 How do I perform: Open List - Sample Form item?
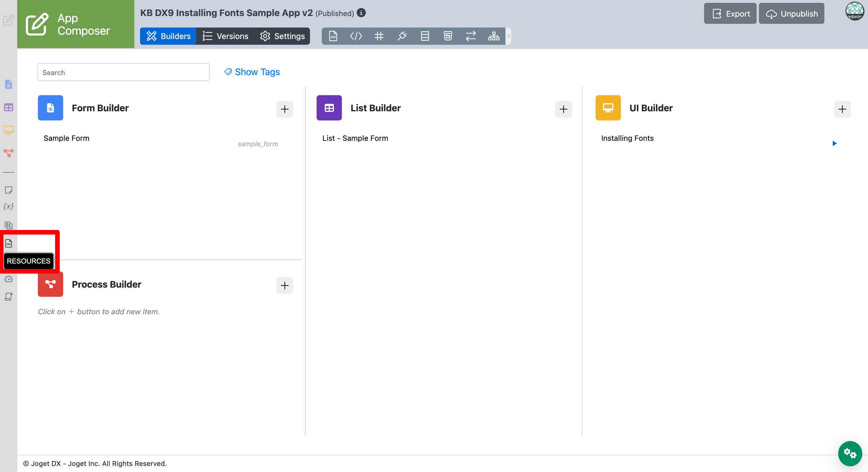[355, 139]
